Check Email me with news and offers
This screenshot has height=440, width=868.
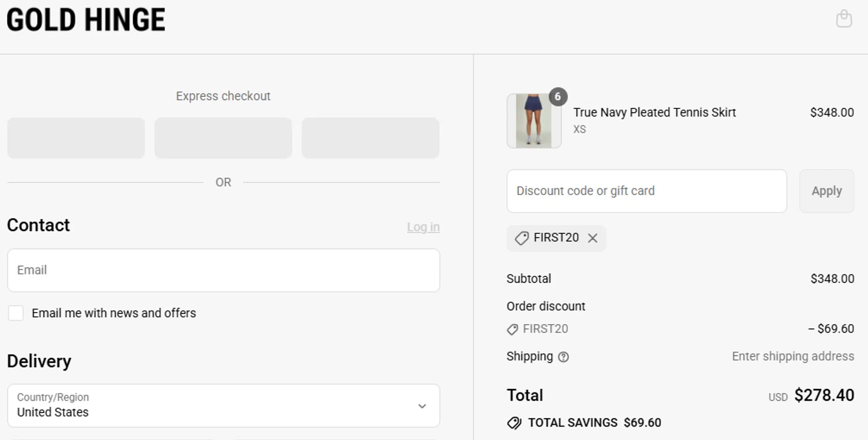point(16,313)
